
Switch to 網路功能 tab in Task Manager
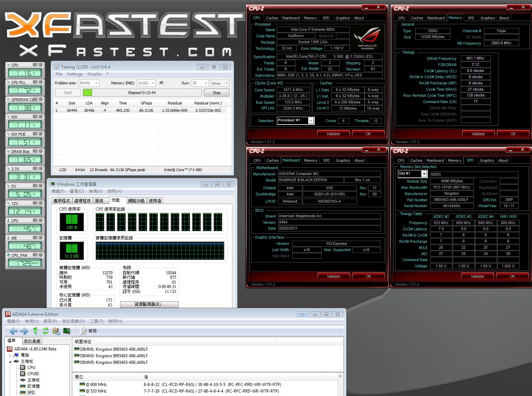(x=136, y=201)
